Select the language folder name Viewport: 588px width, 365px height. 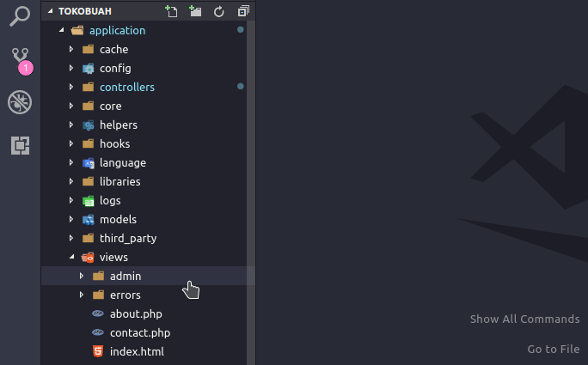[x=123, y=163]
